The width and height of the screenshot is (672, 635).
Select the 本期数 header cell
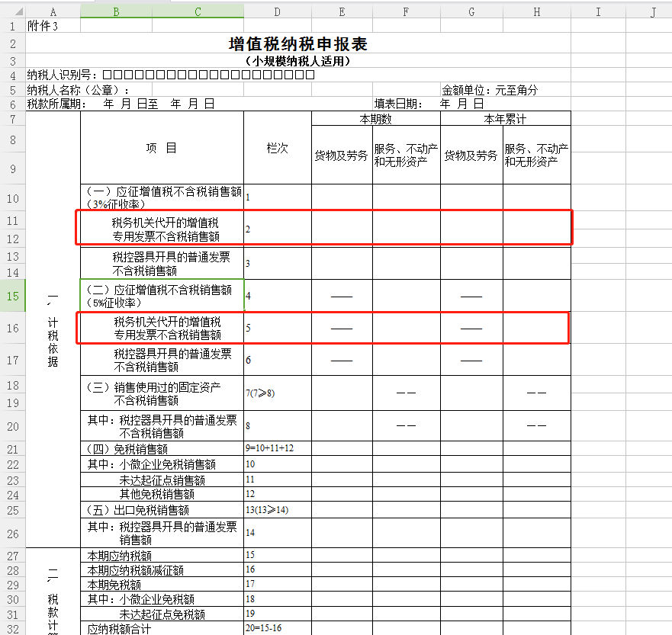pos(375,119)
